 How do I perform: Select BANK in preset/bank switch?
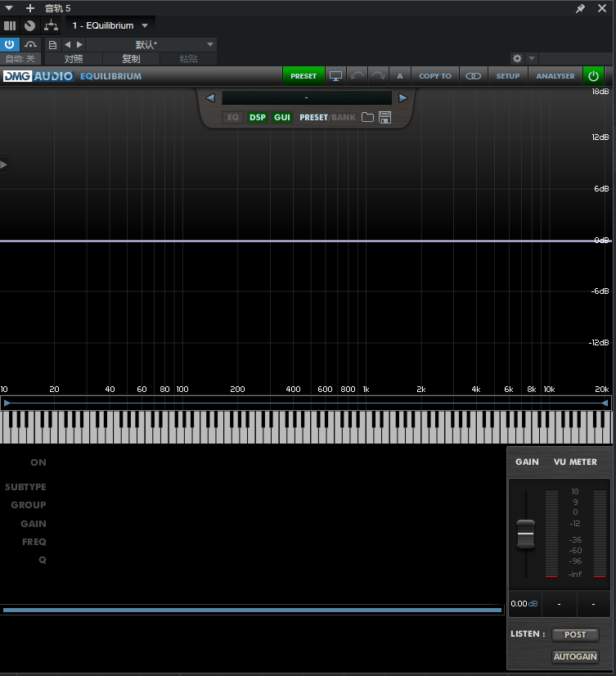344,117
